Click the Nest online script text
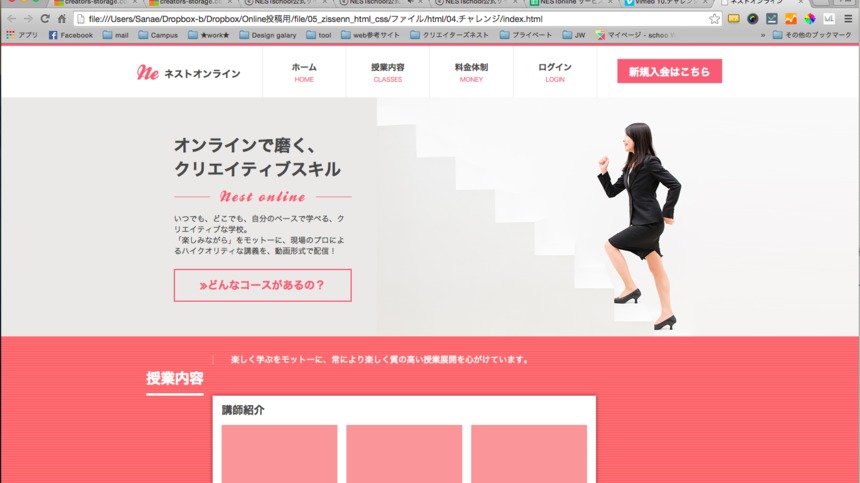The height and width of the screenshot is (483, 860). click(x=263, y=196)
